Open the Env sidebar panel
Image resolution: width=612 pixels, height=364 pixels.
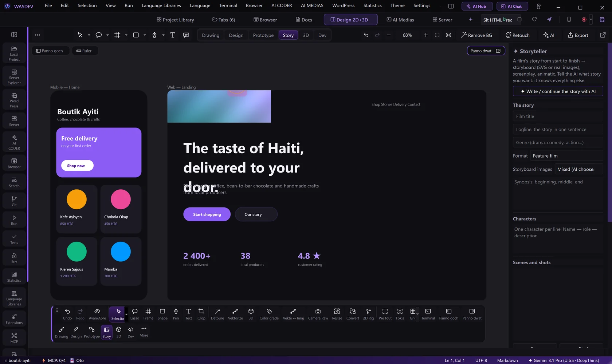click(x=14, y=258)
